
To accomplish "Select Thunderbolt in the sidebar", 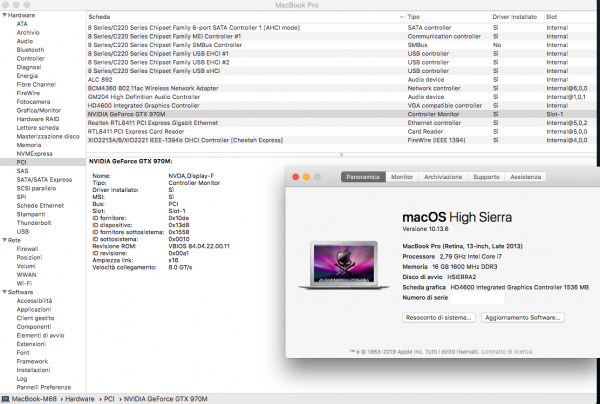I will coord(34,223).
